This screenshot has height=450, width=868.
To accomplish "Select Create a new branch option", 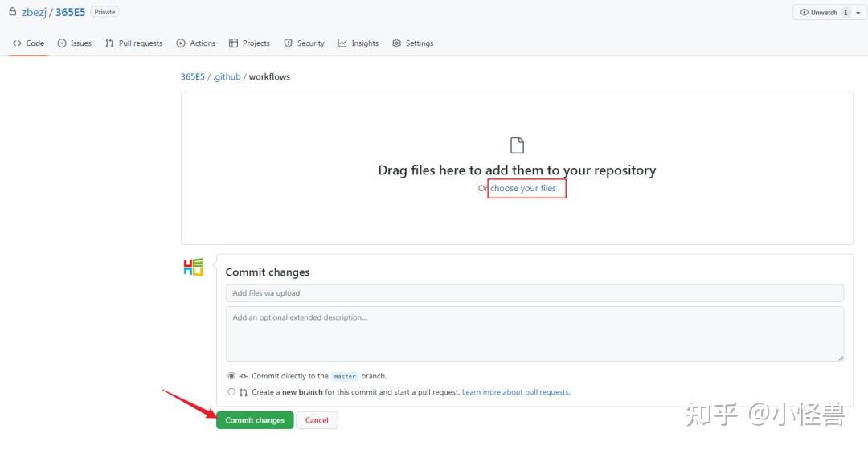I will pos(231,392).
